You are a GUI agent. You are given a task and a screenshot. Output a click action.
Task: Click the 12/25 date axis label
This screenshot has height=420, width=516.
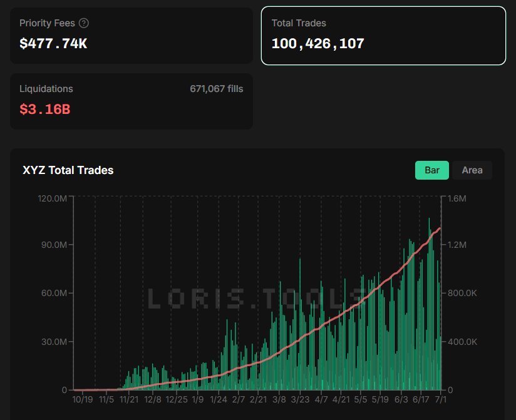coord(177,399)
